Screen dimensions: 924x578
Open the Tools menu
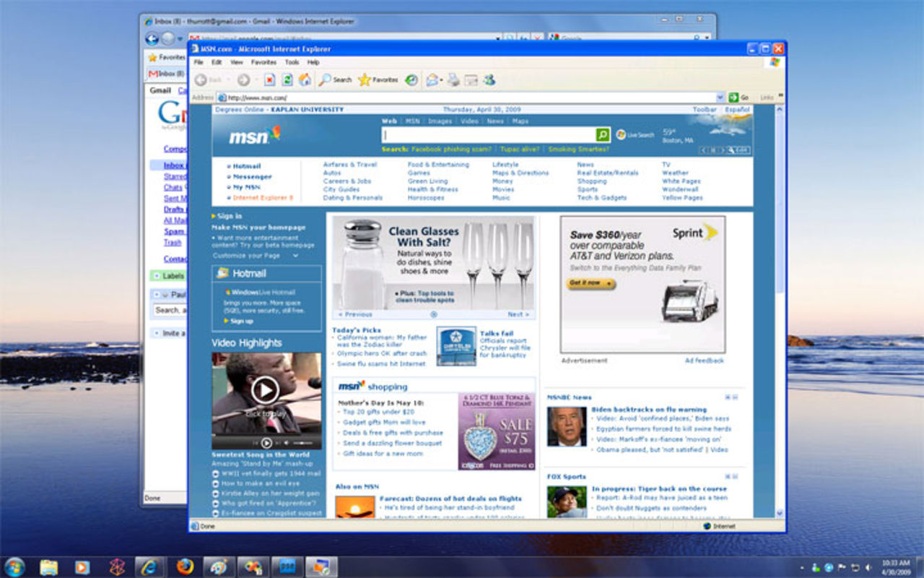coord(292,63)
